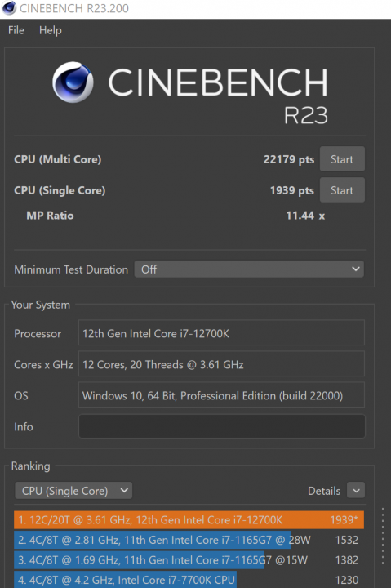Click the empty Info field
This screenshot has width=391, height=588.
coord(221,426)
